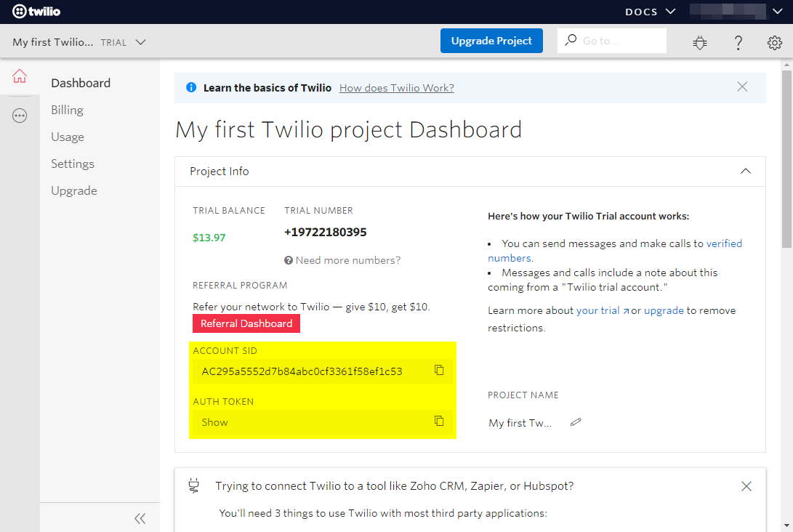Select Usage in the sidebar menu
The width and height of the screenshot is (793, 532).
[x=68, y=137]
